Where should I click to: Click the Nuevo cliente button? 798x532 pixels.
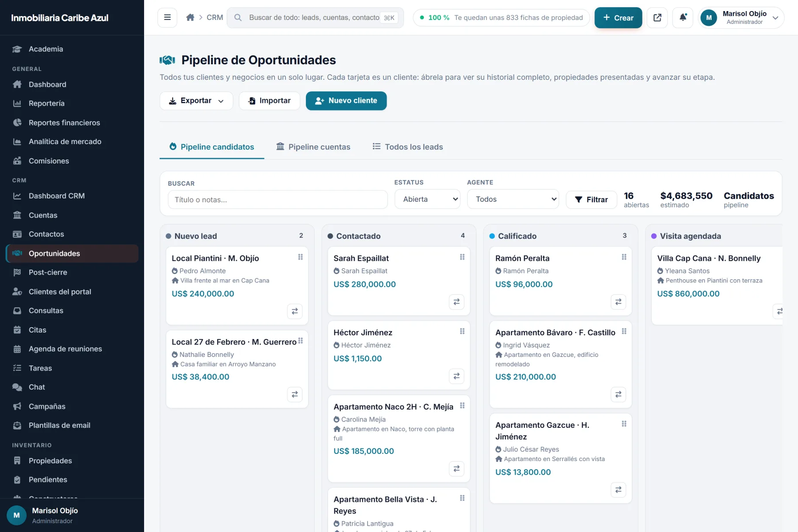[346, 101]
